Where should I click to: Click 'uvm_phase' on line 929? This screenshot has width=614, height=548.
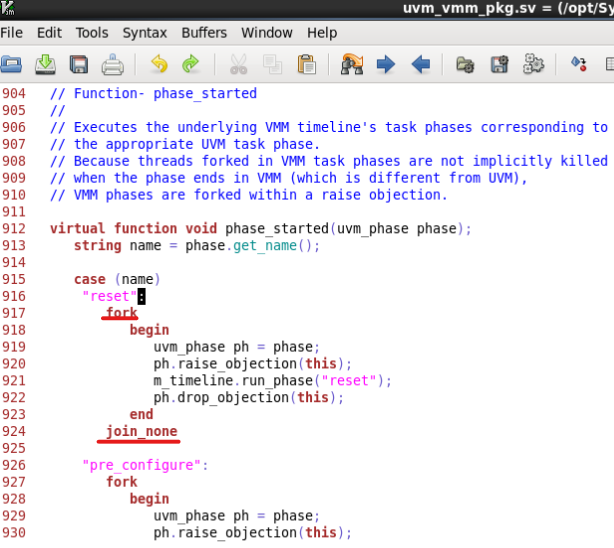click(x=189, y=516)
